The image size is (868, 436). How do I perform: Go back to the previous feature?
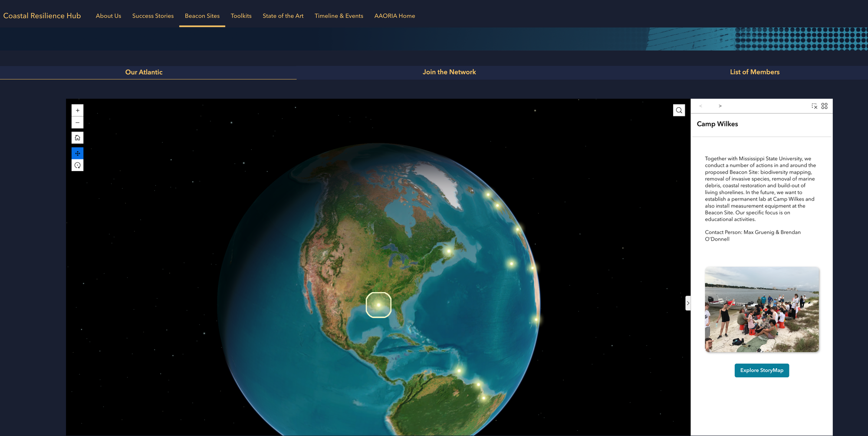(x=700, y=106)
